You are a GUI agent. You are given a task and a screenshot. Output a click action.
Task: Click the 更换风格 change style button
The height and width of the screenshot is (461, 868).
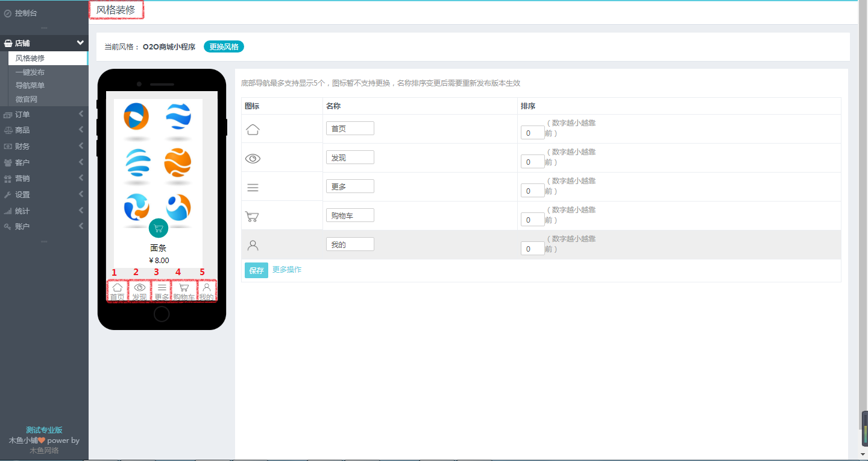pyautogui.click(x=224, y=46)
